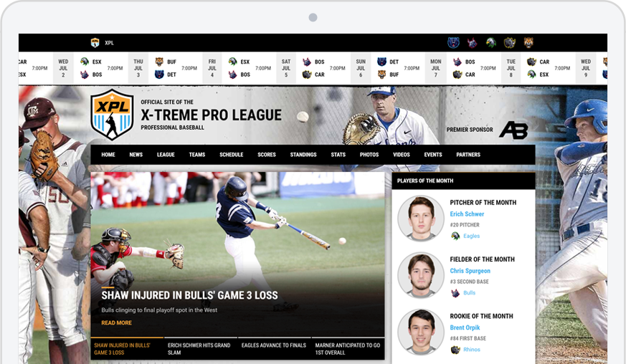Open the SCORES menu item
This screenshot has height=364, width=626.
pos(267,155)
